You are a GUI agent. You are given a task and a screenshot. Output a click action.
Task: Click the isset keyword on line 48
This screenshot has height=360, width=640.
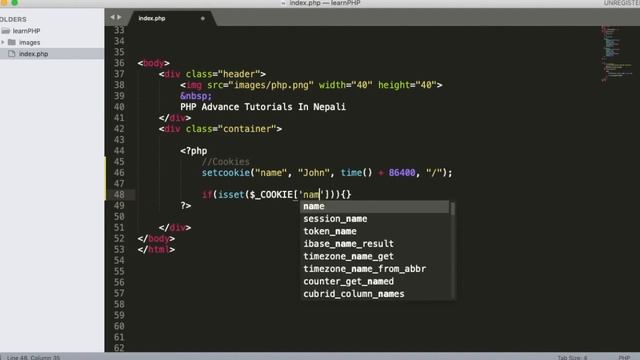231,195
